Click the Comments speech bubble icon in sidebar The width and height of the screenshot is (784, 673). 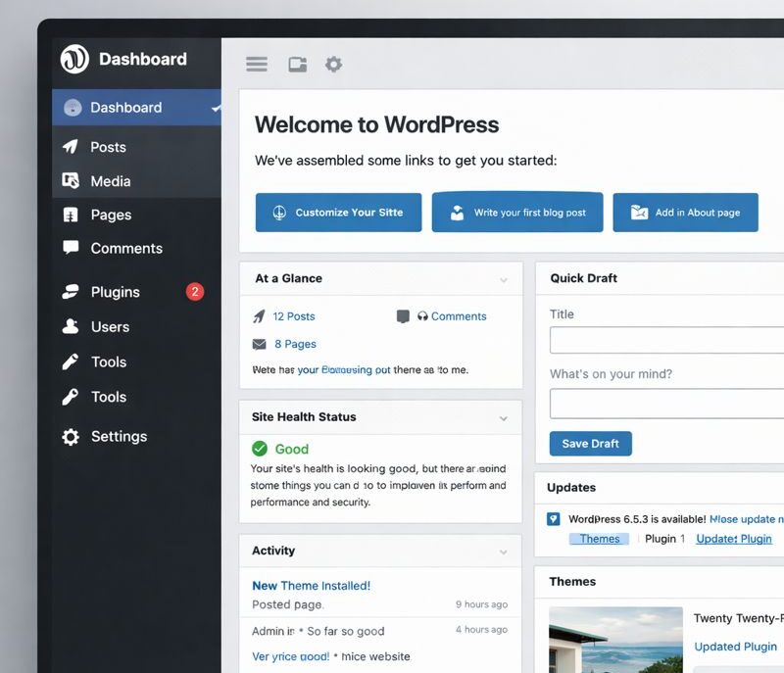point(71,248)
